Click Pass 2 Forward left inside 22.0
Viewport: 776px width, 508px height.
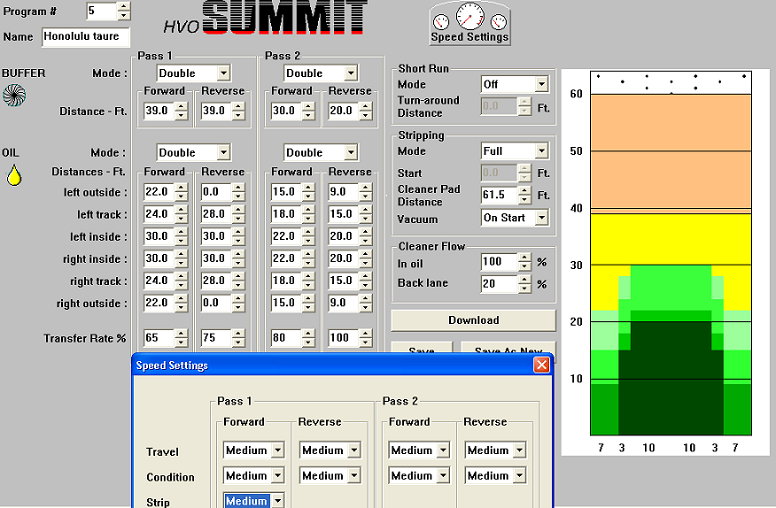pyautogui.click(x=286, y=236)
